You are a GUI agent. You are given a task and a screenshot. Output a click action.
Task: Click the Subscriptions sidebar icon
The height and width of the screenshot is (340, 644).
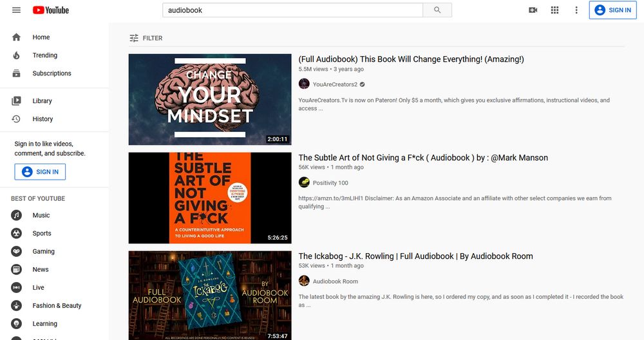tap(17, 73)
